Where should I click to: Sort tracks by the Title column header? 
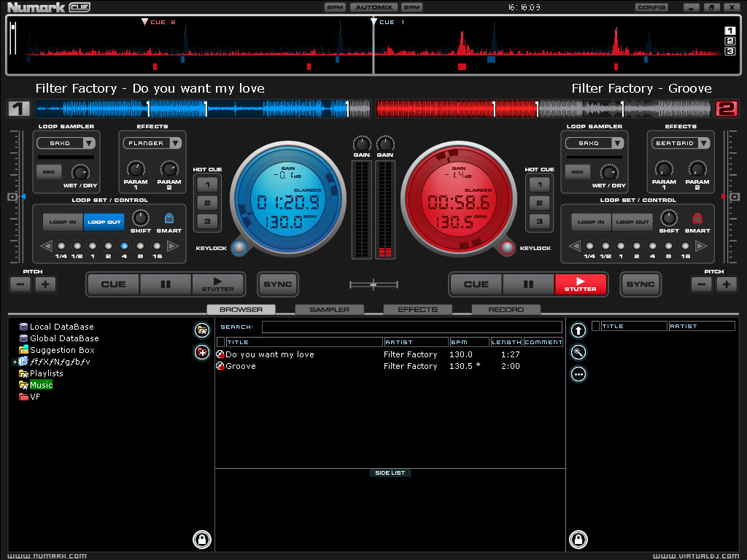click(x=304, y=342)
